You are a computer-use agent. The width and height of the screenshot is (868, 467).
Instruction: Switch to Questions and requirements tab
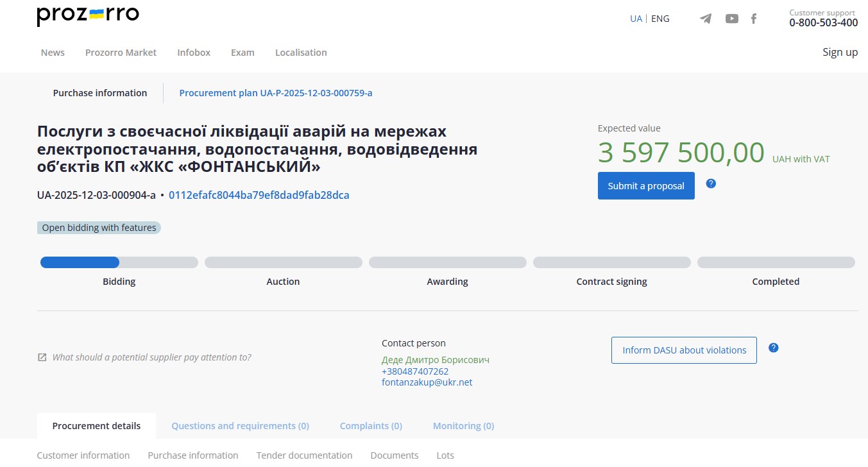[x=240, y=426]
